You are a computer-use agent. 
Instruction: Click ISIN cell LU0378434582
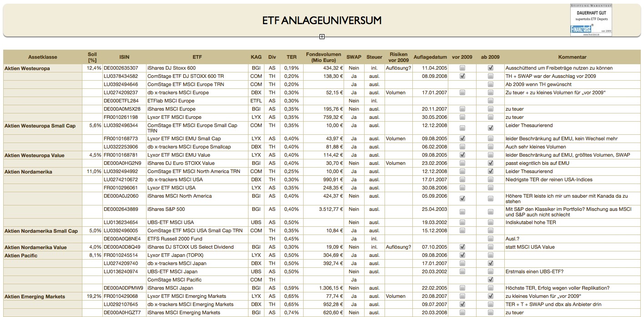(124, 76)
